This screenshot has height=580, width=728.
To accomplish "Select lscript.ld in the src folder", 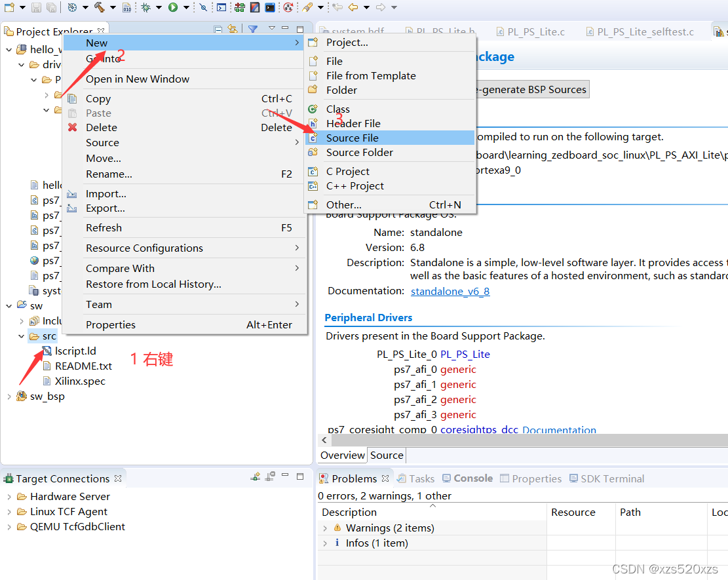I will pyautogui.click(x=75, y=351).
